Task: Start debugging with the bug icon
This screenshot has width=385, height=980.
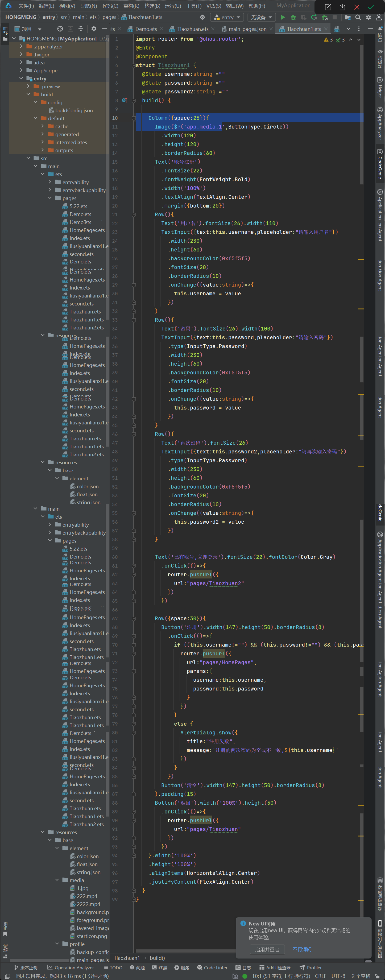Action: click(x=293, y=17)
